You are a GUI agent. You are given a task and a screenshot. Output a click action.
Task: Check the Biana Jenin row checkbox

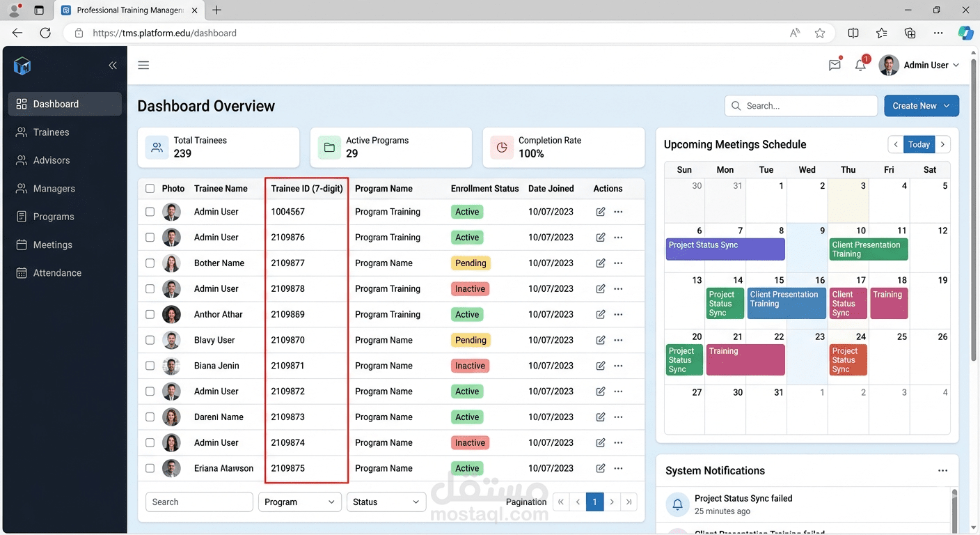(150, 366)
